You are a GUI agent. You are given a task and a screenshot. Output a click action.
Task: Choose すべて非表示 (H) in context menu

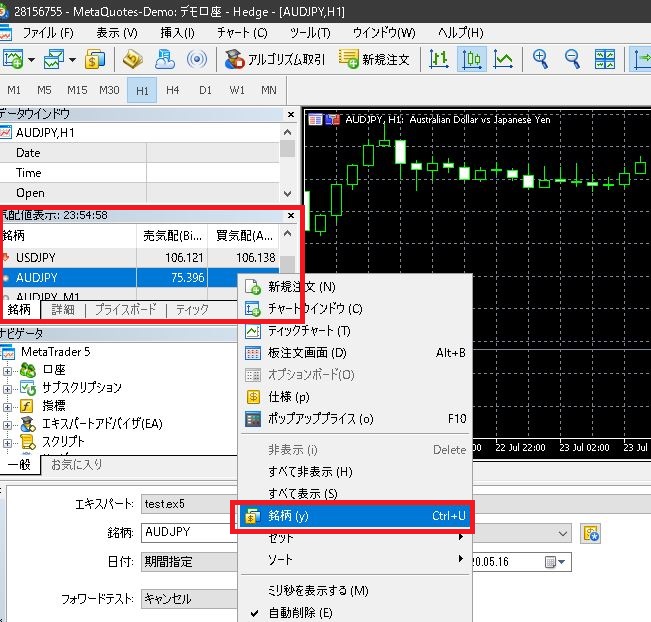[x=356, y=472]
